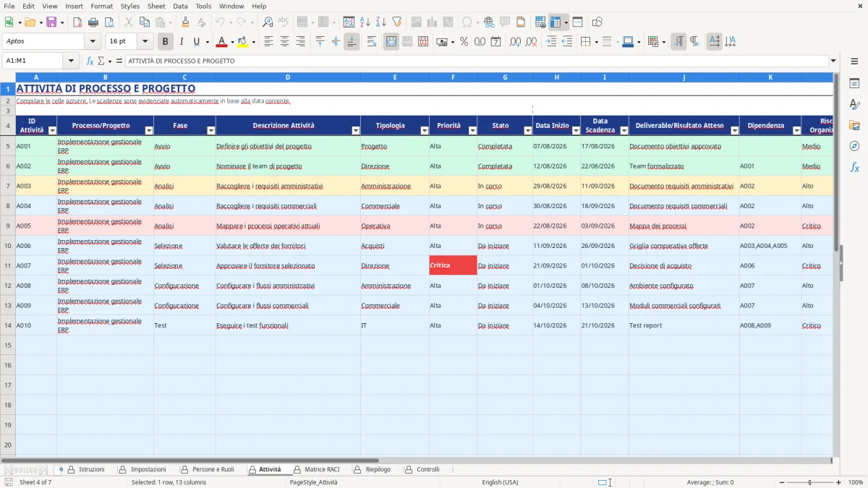Click Split Window icon

(x=577, y=22)
